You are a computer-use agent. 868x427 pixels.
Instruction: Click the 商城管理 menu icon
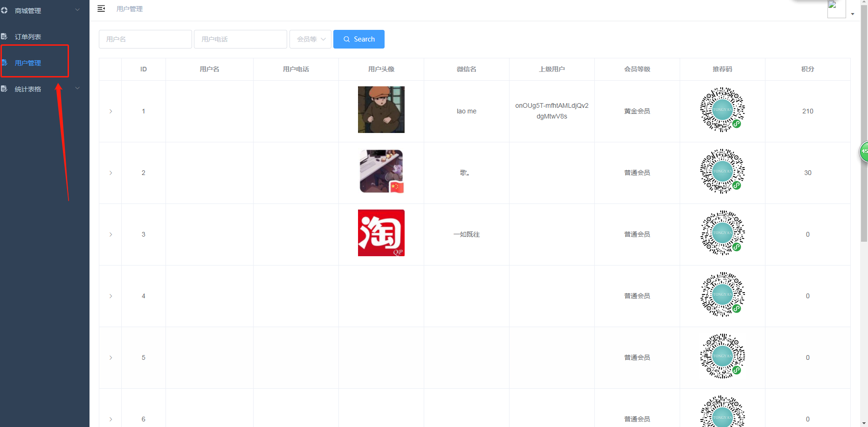4,10
